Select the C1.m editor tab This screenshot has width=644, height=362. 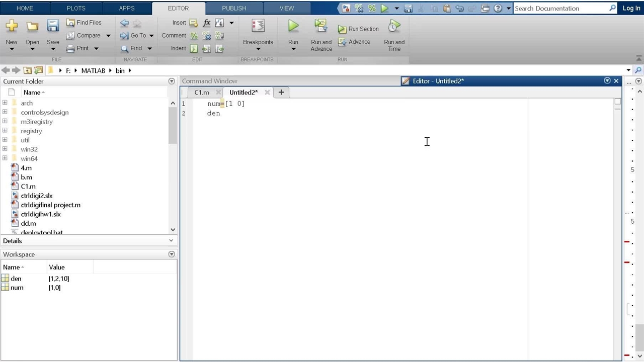201,93
